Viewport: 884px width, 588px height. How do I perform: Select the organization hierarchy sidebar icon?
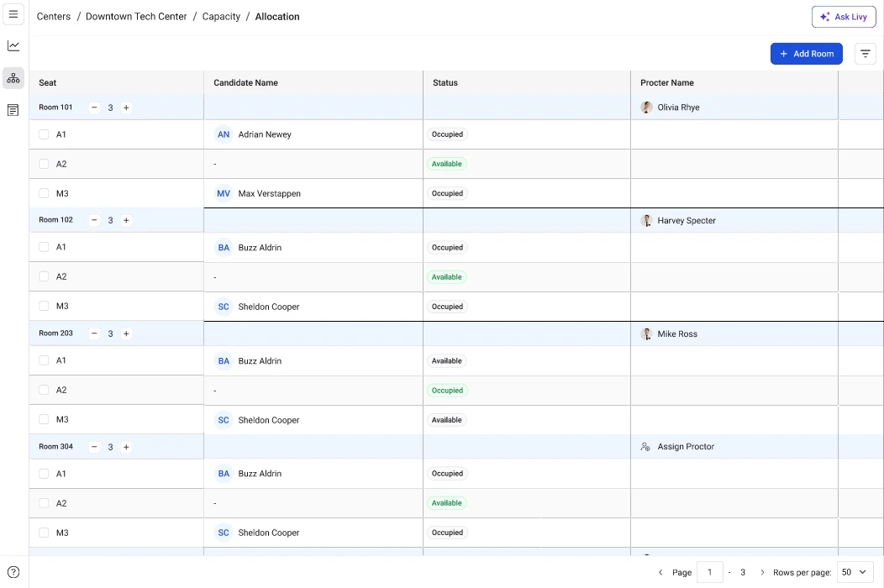(13, 78)
